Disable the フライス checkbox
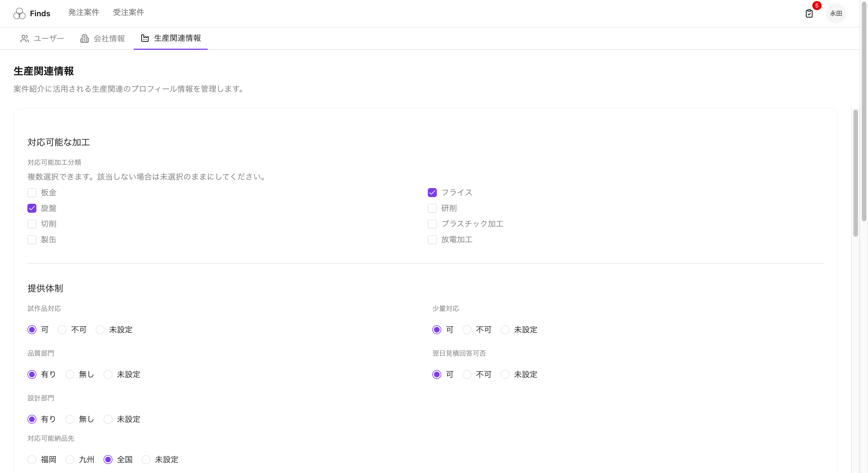The image size is (868, 473). [432, 193]
